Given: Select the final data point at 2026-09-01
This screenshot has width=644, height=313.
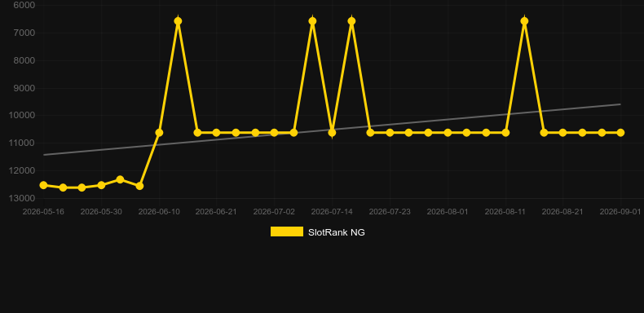Looking at the screenshot, I should pyautogui.click(x=621, y=133).
